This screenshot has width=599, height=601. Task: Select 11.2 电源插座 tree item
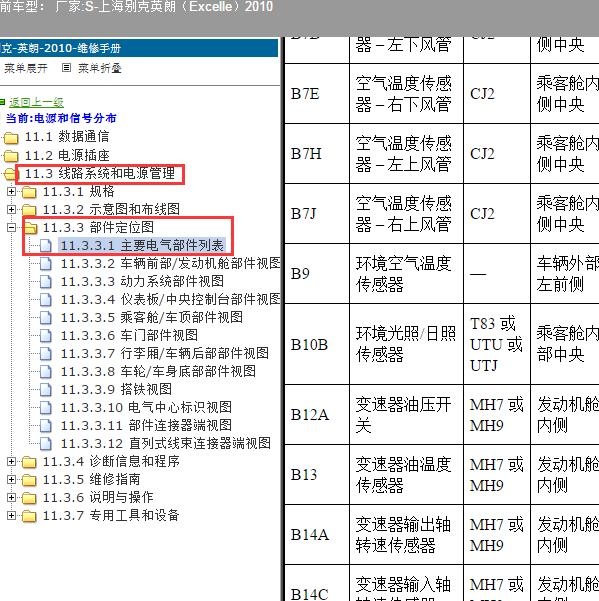pyautogui.click(x=67, y=155)
